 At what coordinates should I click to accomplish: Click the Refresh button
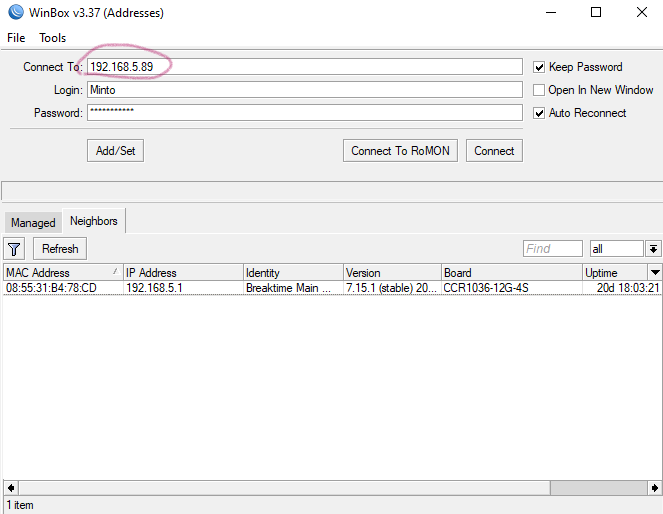pyautogui.click(x=60, y=249)
